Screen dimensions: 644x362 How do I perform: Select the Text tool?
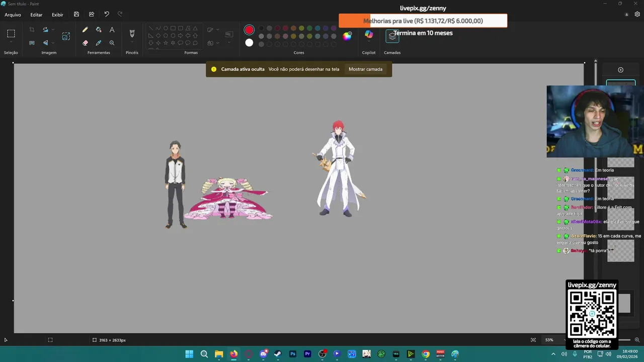point(112,30)
